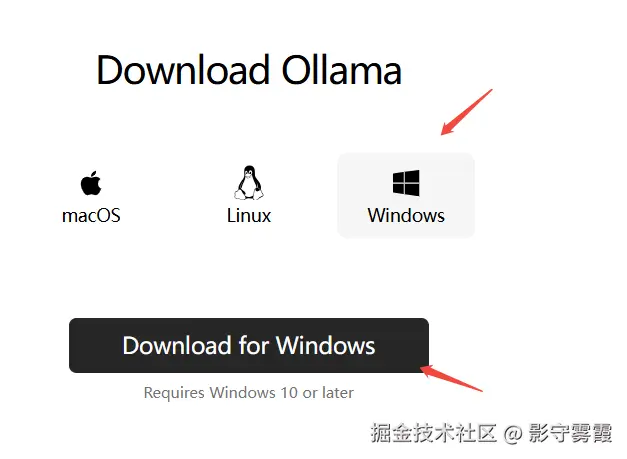627x459 pixels.
Task: Click the word Download in the page heading
Action: tap(183, 70)
